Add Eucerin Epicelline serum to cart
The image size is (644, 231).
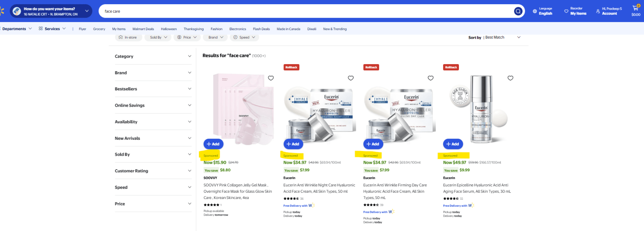pyautogui.click(x=453, y=144)
